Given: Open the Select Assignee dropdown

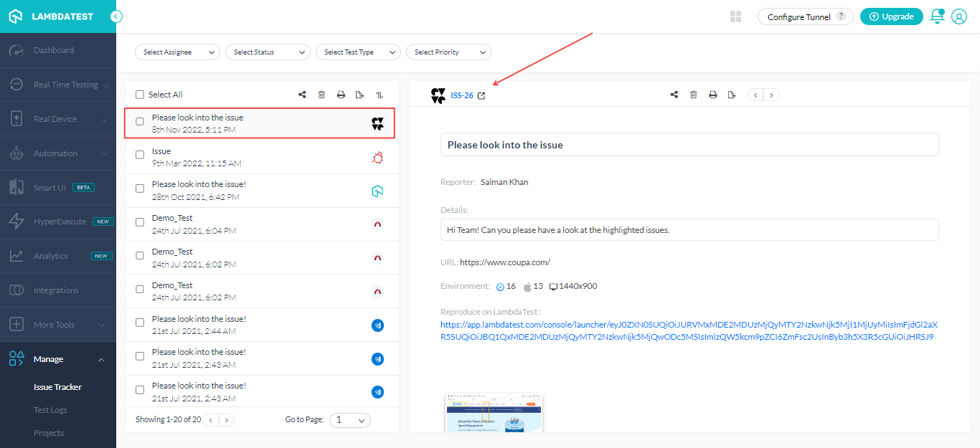Looking at the screenshot, I should tap(177, 52).
